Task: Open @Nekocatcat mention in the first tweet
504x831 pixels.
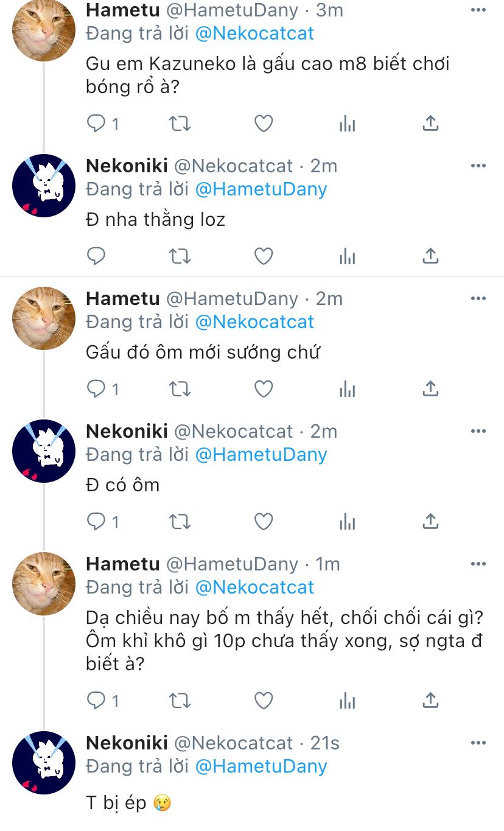Action: tap(254, 33)
